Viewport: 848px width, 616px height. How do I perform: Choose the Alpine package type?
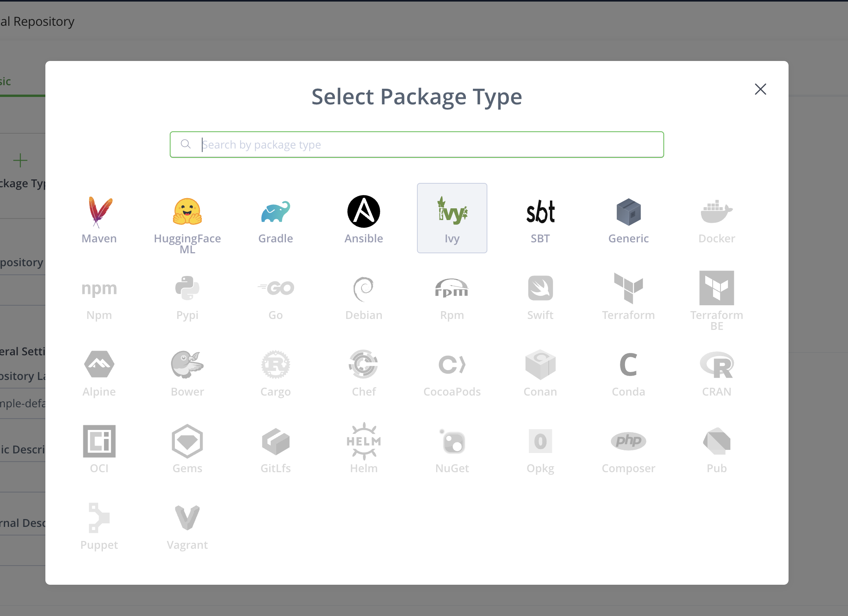[x=99, y=371]
